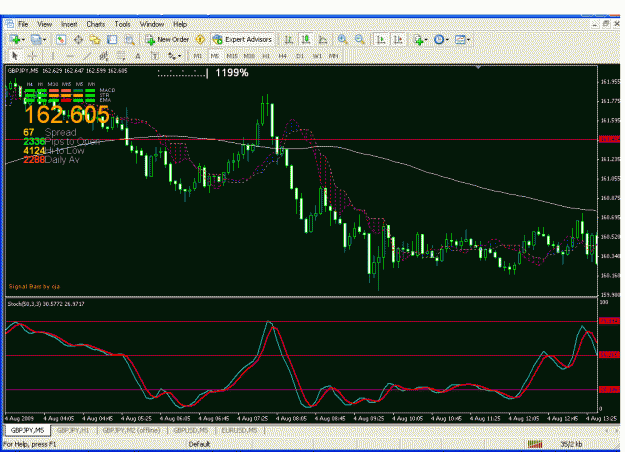Switch to M15 timeframe

coord(232,56)
